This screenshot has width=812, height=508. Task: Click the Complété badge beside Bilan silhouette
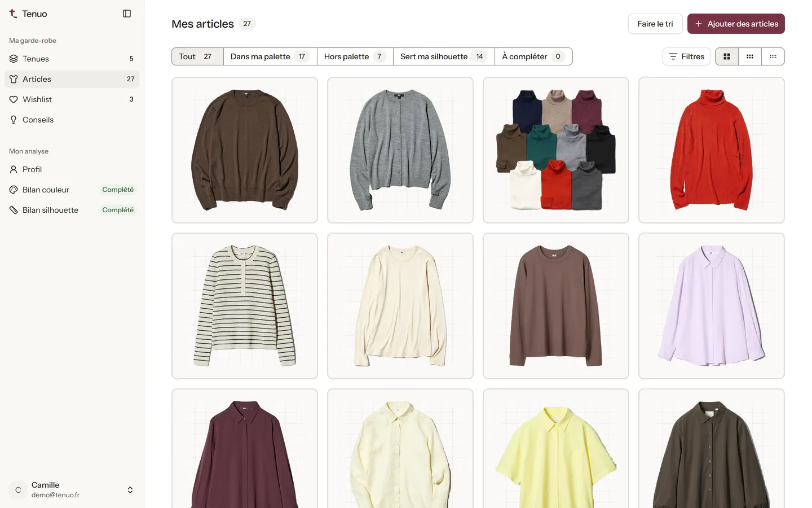118,210
